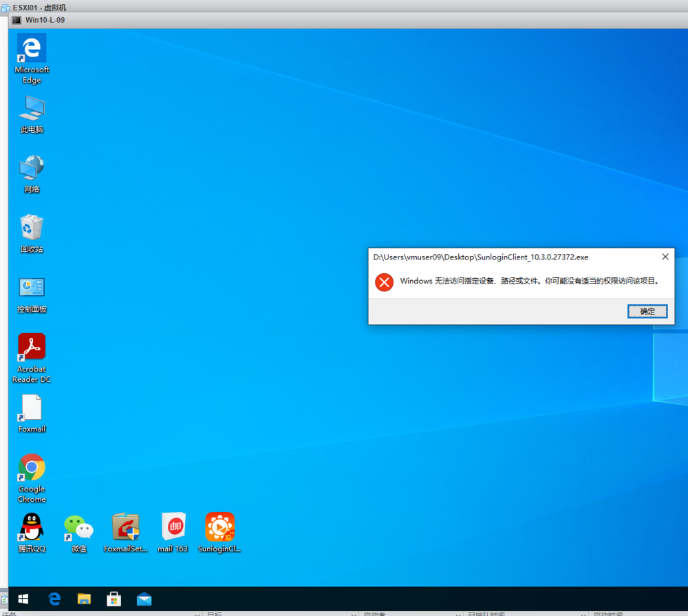Viewport: 688px width, 616px height.
Task: Select the Foxmail desktop shortcut
Action: 32,414
